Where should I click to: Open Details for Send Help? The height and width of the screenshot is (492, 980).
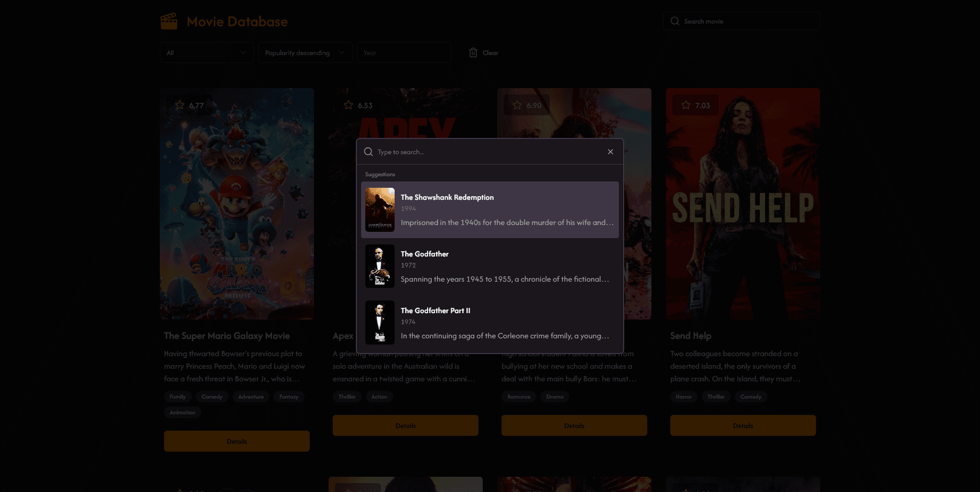(743, 425)
